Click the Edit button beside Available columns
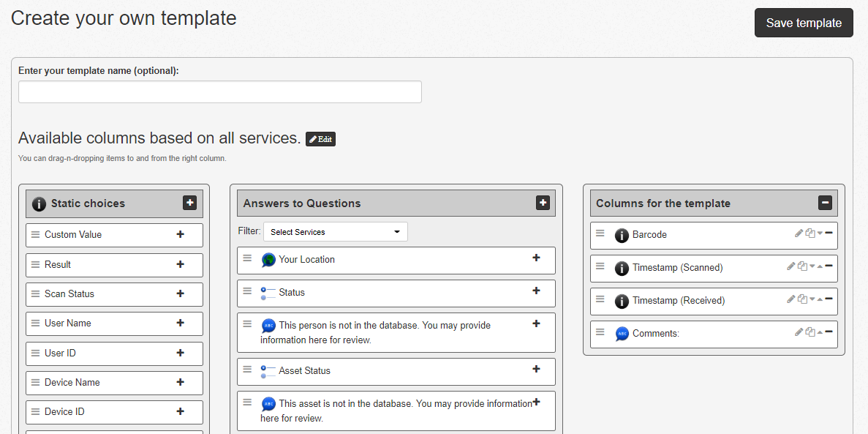Screen dimensions: 868x434 pos(320,139)
